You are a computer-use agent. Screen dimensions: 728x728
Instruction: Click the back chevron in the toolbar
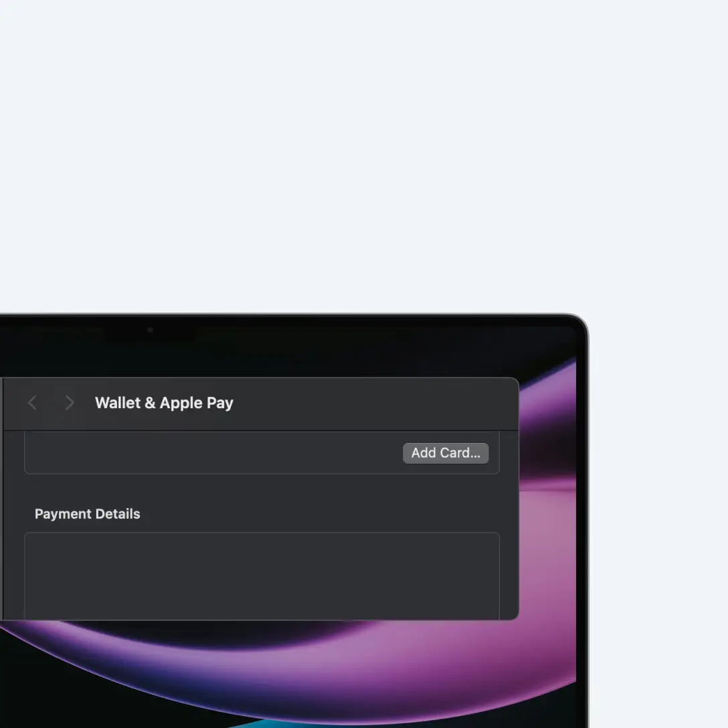(x=32, y=403)
